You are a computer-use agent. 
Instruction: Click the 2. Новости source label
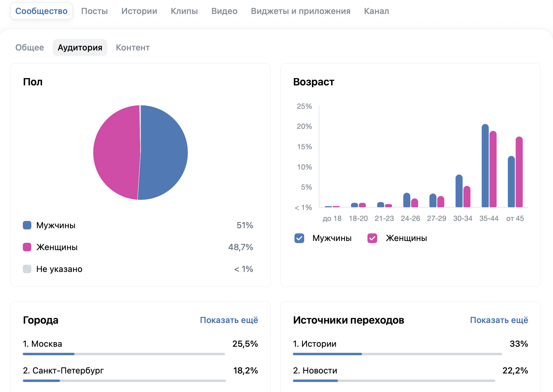click(315, 370)
